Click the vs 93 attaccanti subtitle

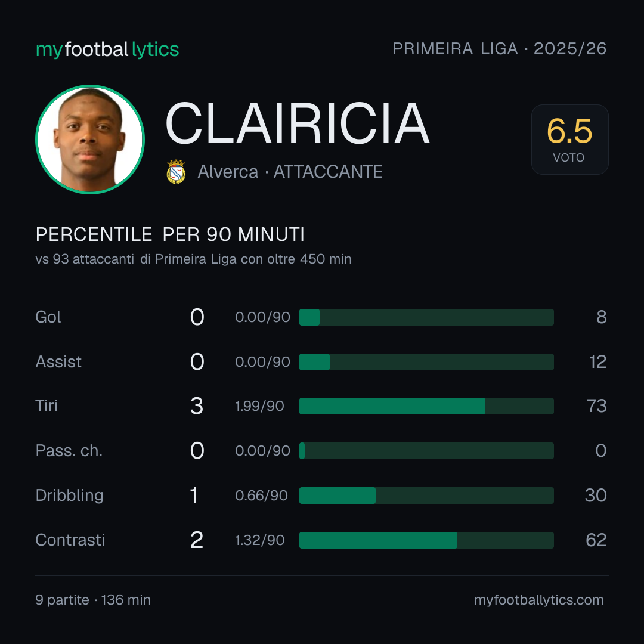point(193,259)
